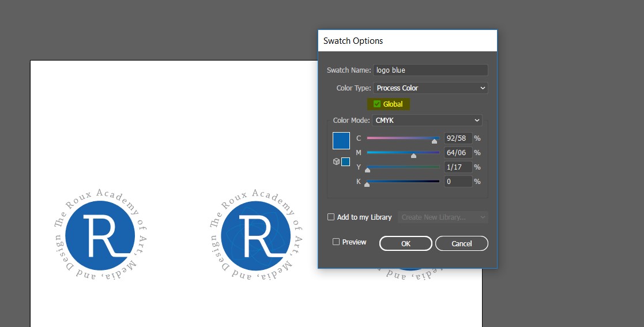Click the Cyan (C) slider track
The width and height of the screenshot is (644, 327).
[403, 138]
